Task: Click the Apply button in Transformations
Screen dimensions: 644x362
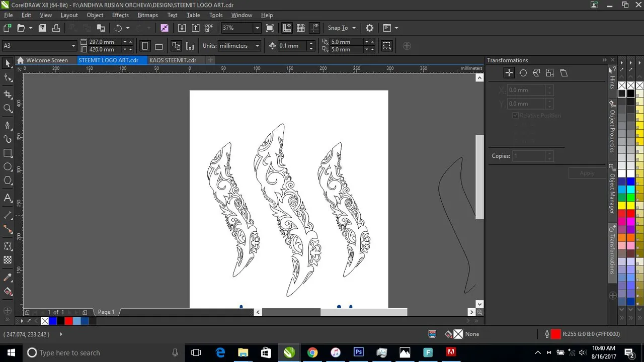Action: (587, 173)
